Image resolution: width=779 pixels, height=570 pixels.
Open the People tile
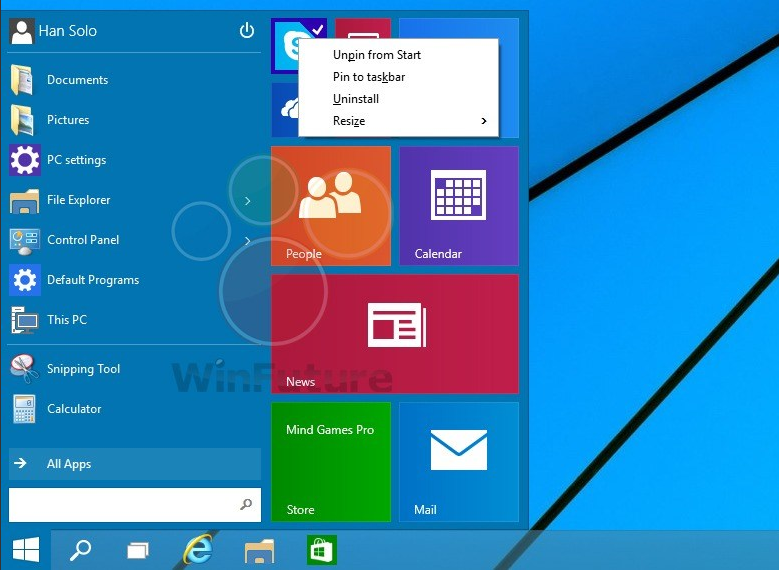click(330, 205)
